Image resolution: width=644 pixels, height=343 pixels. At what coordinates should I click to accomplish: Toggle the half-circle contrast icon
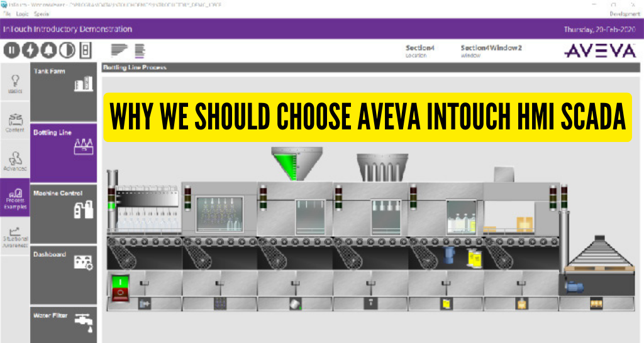click(67, 50)
